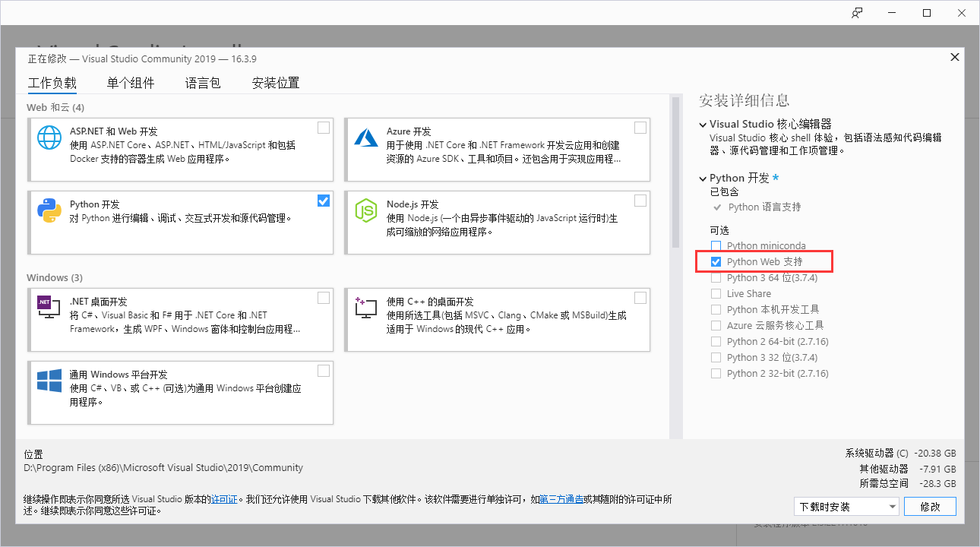Viewport: 980px width, 547px height.
Task: Check Universal Windows Platform development box
Action: pos(324,371)
